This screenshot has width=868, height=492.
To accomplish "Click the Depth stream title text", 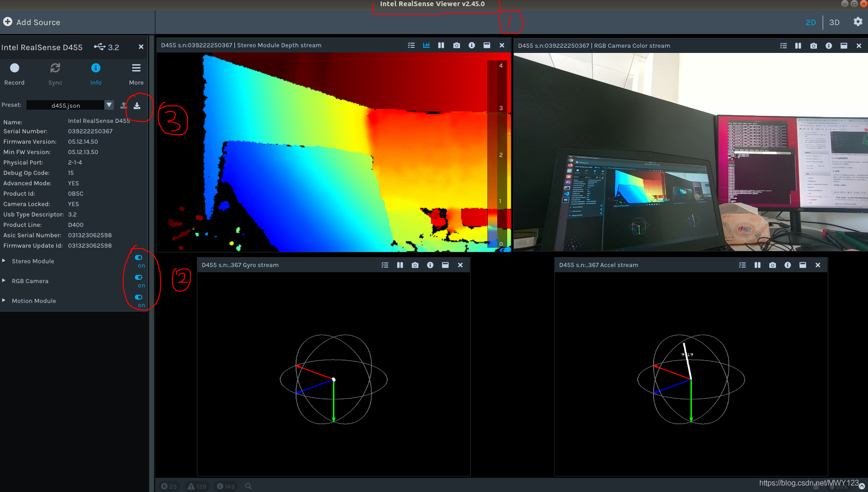I will (241, 45).
